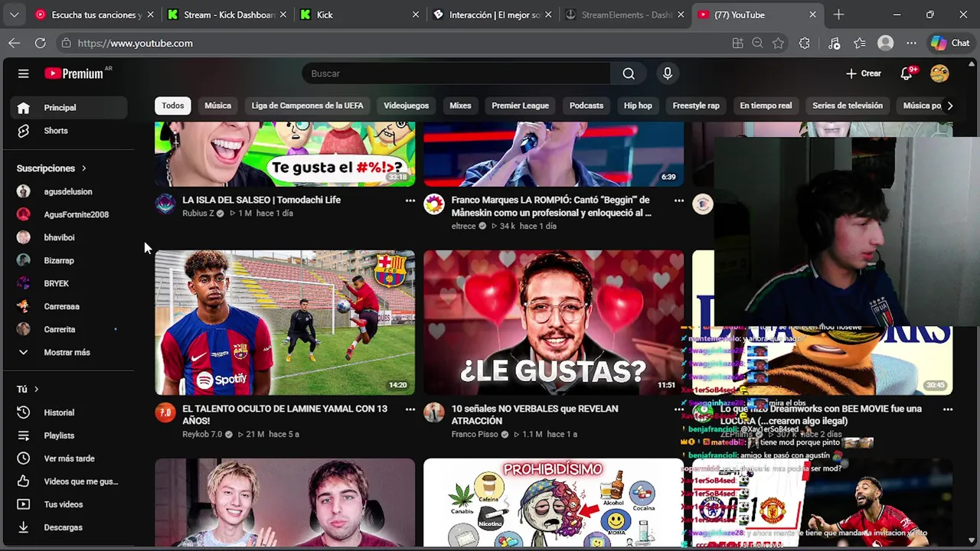Start voice search with microphone icon

[x=668, y=73]
